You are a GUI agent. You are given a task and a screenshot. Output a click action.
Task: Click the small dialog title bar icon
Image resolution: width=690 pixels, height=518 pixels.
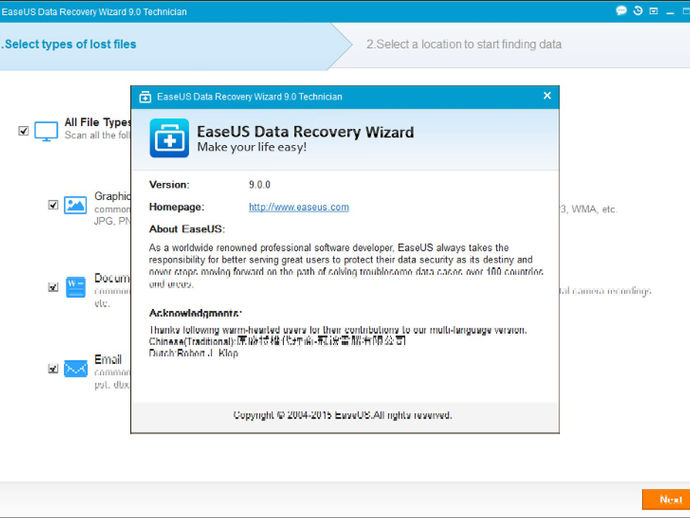(145, 97)
